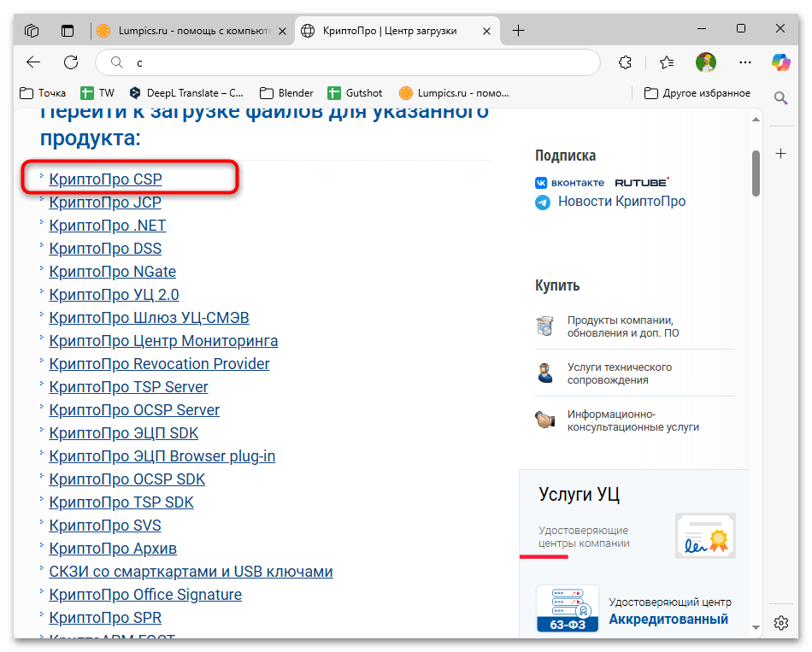Click the certificate image in Услуги УЦ
The width and height of the screenshot is (812, 652).
click(705, 536)
